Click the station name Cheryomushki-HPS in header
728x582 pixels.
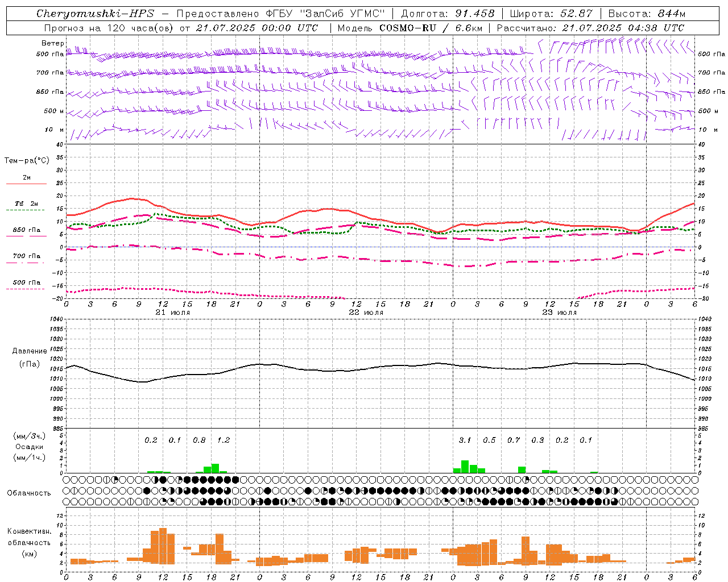click(x=95, y=14)
